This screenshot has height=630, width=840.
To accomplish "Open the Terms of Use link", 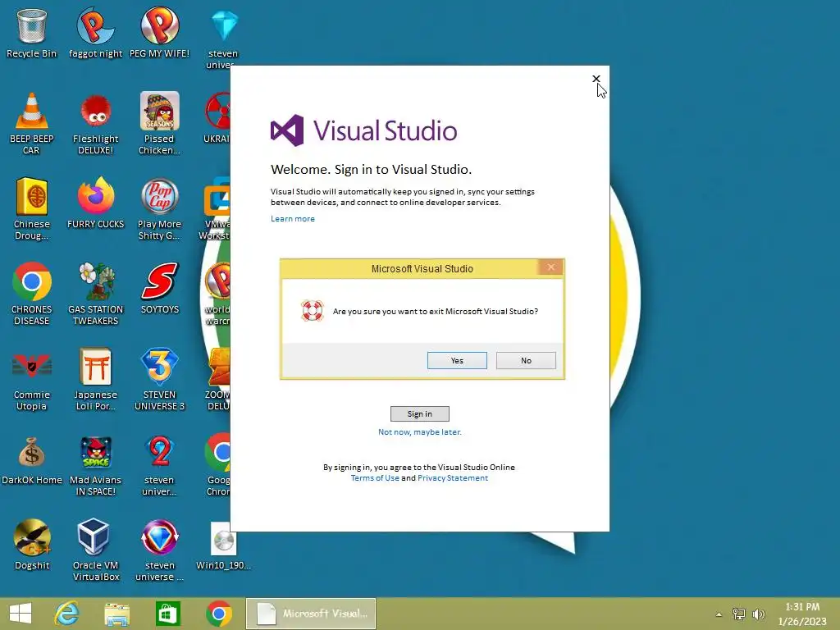I will pyautogui.click(x=375, y=478).
